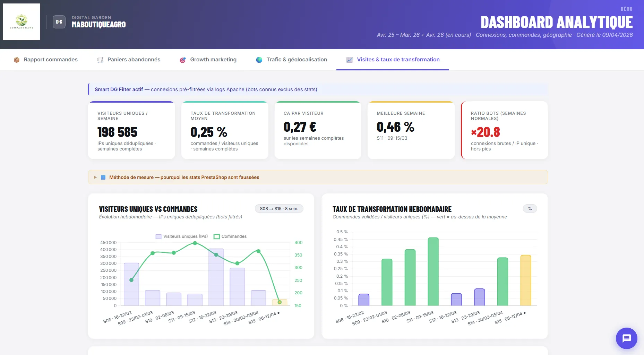Click the S12 visitors bar in the Visiteurs chart
Viewport: 644px width, 355px height.
(216, 277)
